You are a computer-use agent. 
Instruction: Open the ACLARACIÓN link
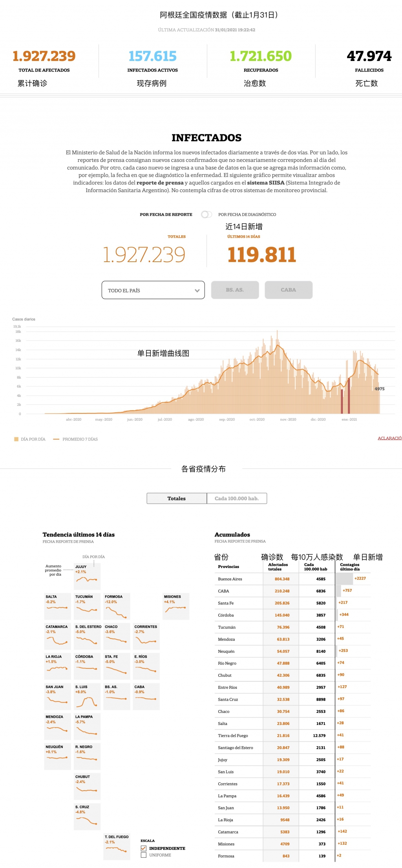point(389,438)
